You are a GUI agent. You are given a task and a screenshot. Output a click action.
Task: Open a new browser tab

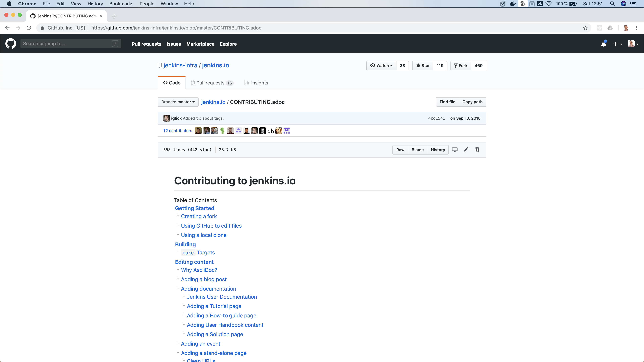coord(114,16)
